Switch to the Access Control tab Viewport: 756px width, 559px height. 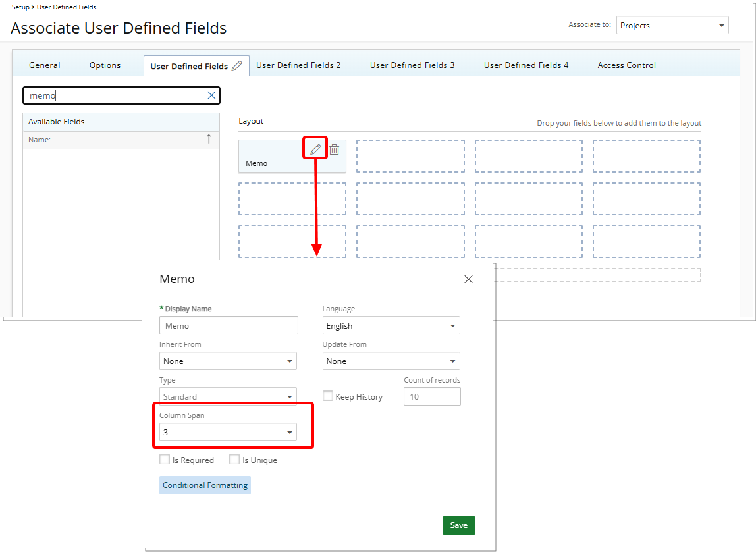tap(626, 65)
